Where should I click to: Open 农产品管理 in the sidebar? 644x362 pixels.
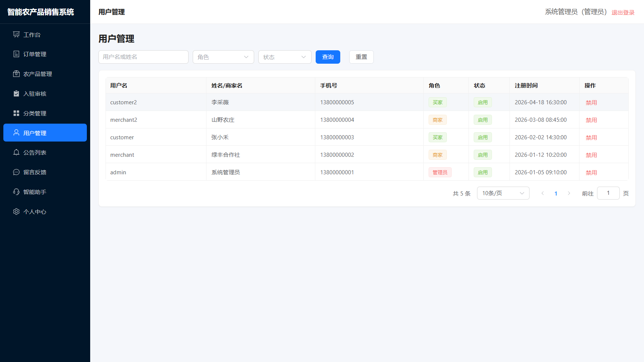45,74
